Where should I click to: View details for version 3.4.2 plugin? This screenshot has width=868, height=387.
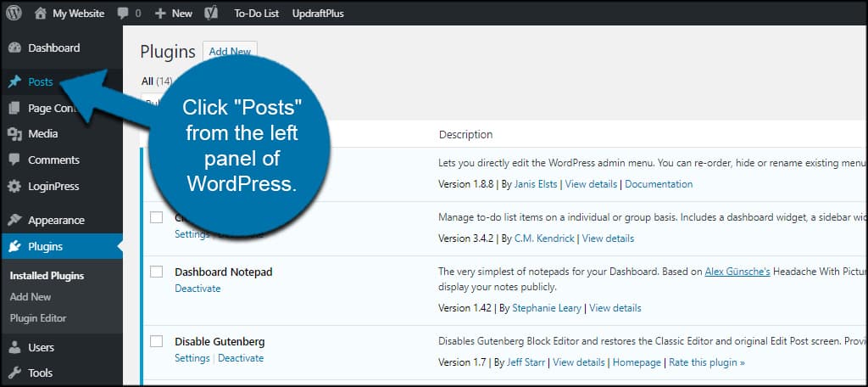608,238
